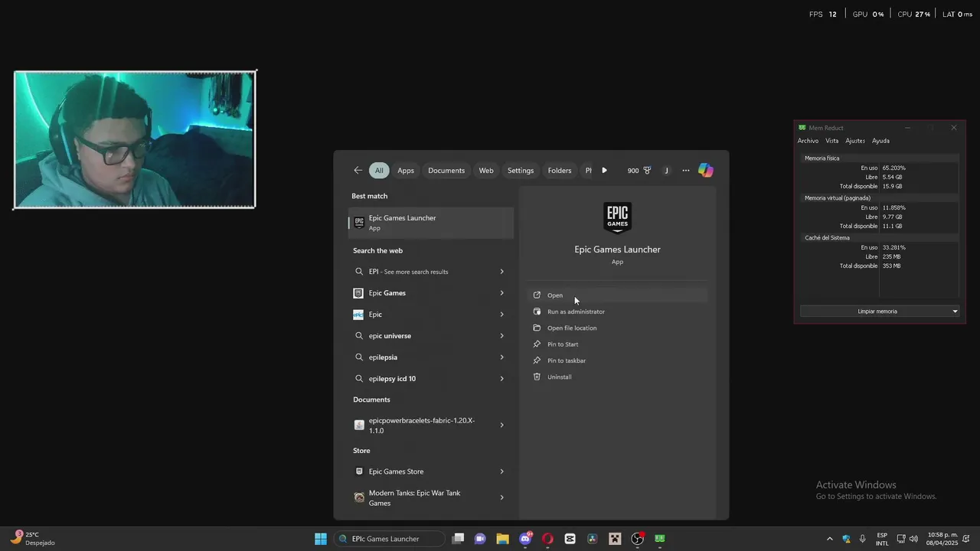Select Epic Games Launcher best match result
980x551 pixels.
point(431,223)
